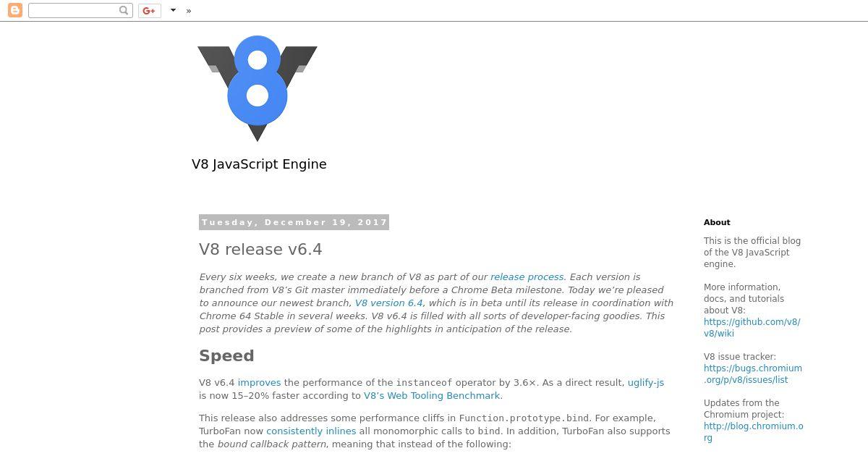Share via the Google+ button
The width and height of the screenshot is (868, 456).
(x=150, y=10)
